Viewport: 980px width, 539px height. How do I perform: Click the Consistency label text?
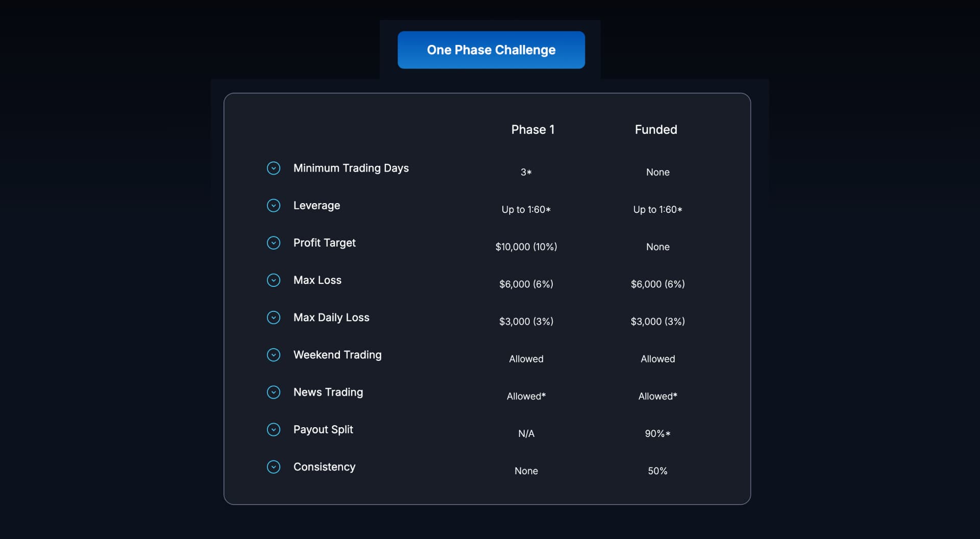[324, 467]
